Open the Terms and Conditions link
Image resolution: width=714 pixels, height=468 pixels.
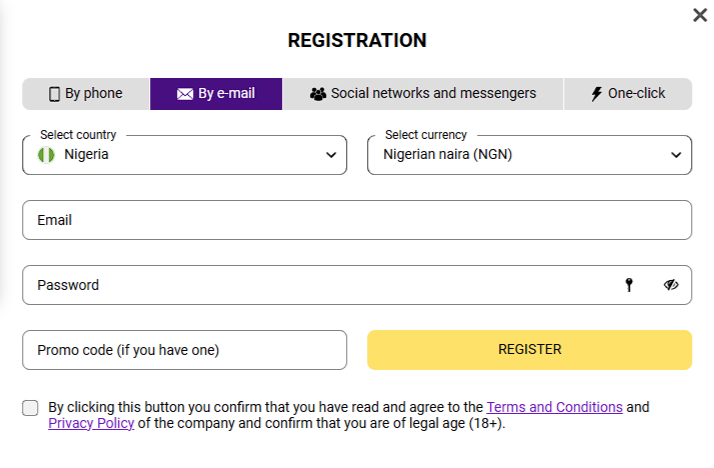tap(554, 407)
